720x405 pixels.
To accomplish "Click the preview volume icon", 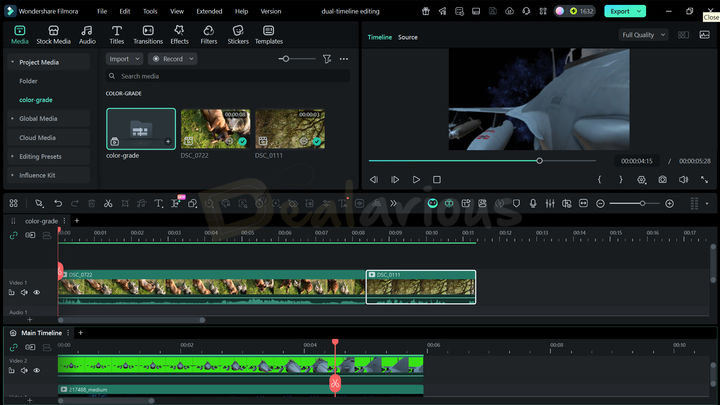I will tap(683, 180).
